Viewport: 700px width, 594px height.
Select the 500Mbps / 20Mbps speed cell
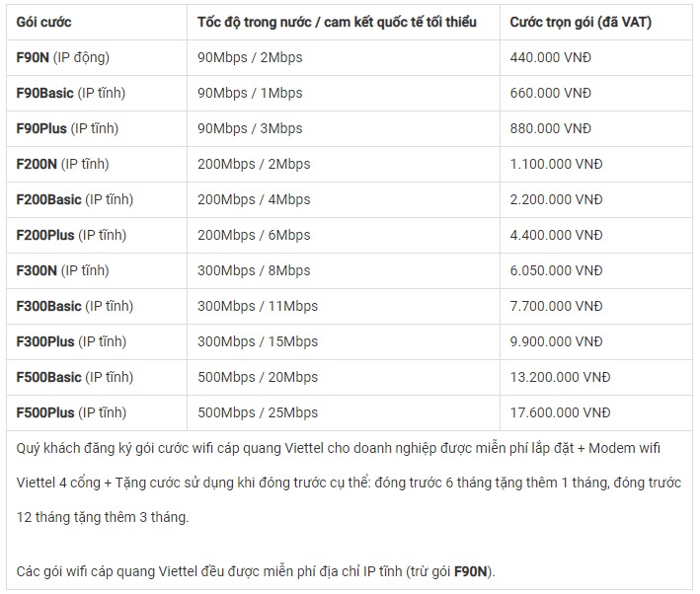click(344, 377)
